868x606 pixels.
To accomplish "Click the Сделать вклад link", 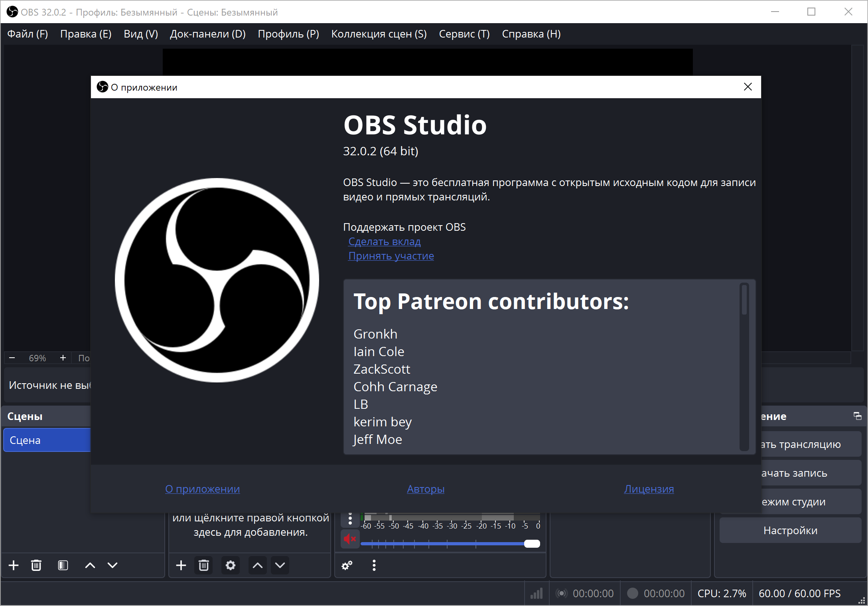I will coord(384,242).
